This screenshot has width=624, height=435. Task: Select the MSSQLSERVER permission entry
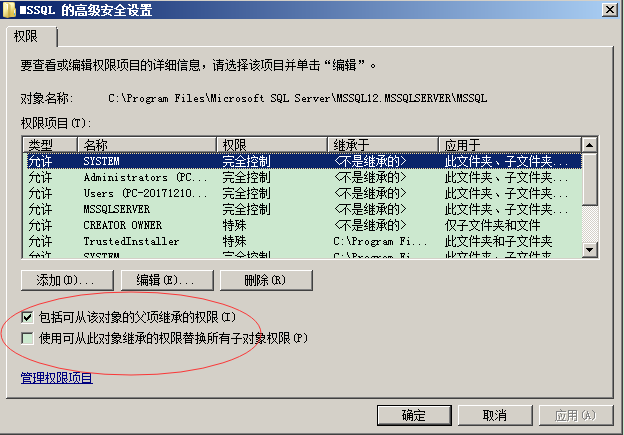point(302,209)
